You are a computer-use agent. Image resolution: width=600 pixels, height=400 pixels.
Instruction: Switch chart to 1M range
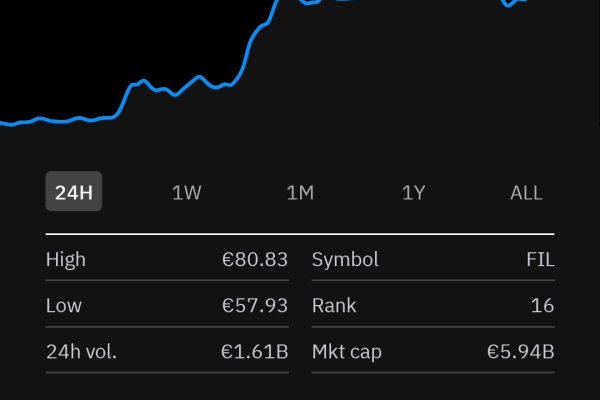[300, 193]
